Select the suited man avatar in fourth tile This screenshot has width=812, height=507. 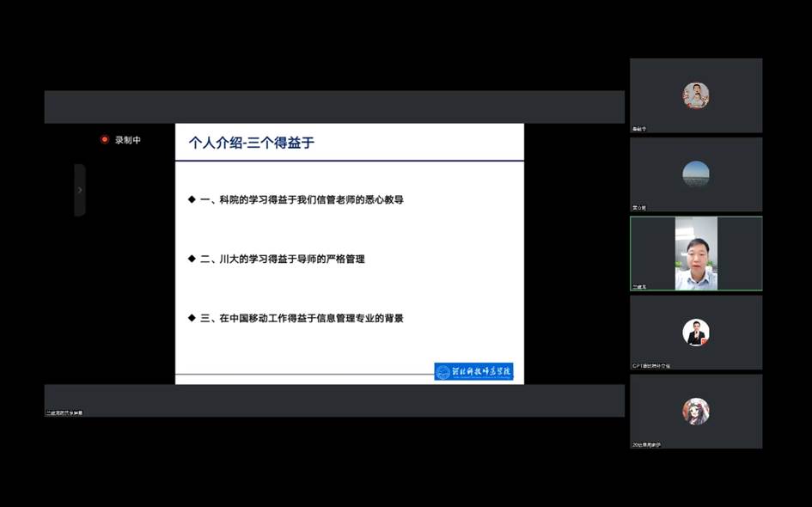click(695, 332)
